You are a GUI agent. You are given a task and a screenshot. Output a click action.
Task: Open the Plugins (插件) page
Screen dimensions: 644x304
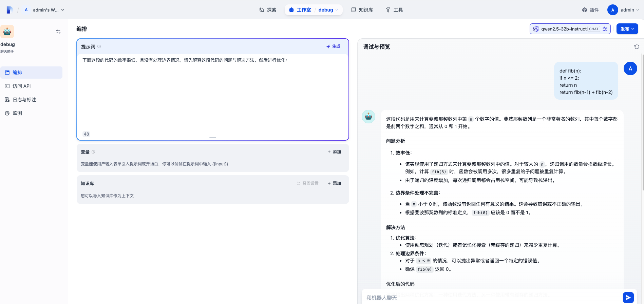590,10
